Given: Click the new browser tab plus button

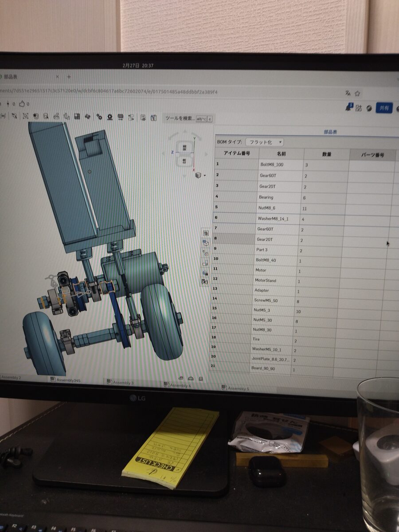Looking at the screenshot, I should coord(69,77).
